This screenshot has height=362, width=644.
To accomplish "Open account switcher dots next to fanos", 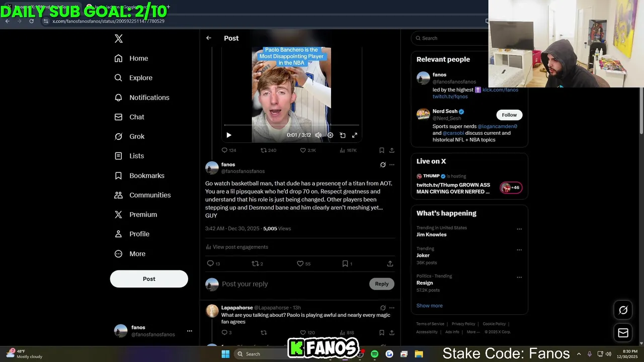I will click(x=190, y=331).
